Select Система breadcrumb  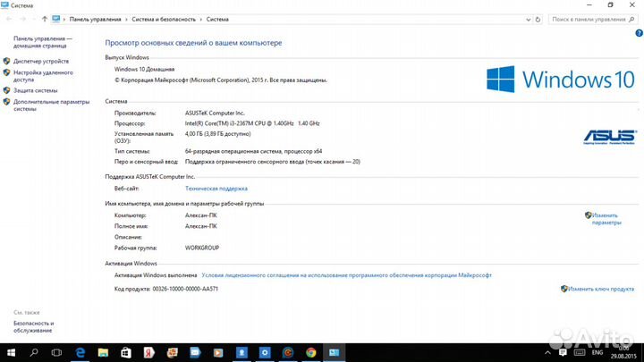pyautogui.click(x=217, y=20)
